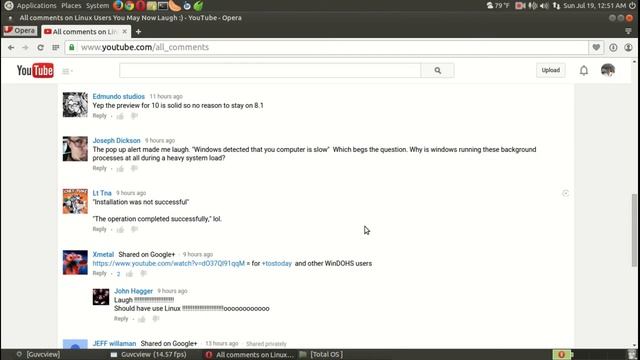This screenshot has height=360, width=640.
Task: Open YouTube notifications bell
Action: pyautogui.click(x=584, y=71)
